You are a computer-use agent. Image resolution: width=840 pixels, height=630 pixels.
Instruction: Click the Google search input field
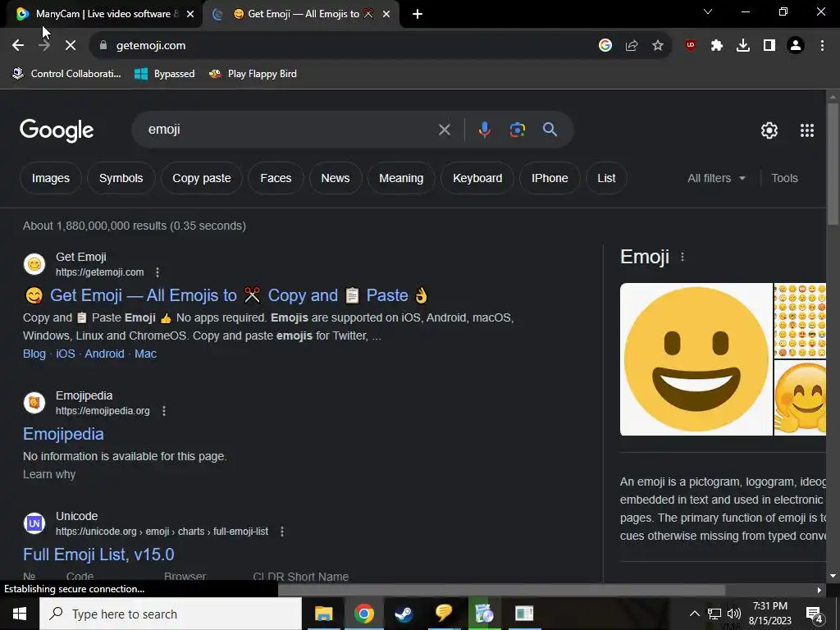coord(290,130)
